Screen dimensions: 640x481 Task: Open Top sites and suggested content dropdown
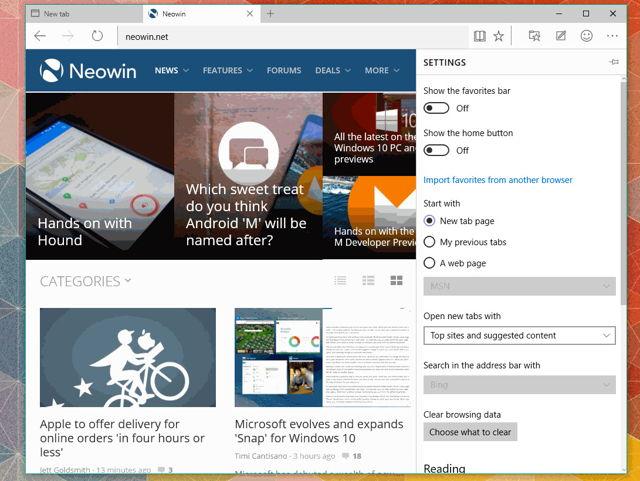(519, 335)
